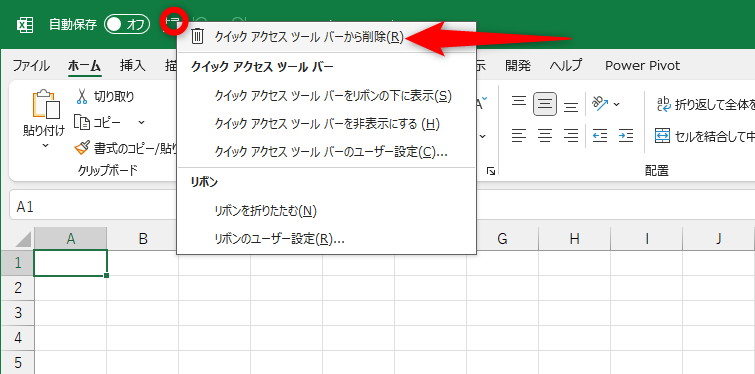Click the 貼り付け clipboard paste icon
The height and width of the screenshot is (374, 755).
pyautogui.click(x=45, y=104)
